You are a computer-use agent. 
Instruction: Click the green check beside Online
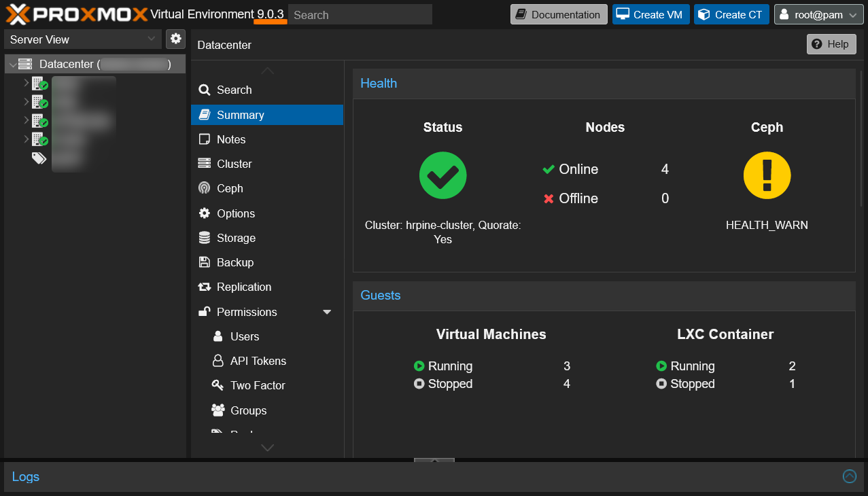coord(549,169)
